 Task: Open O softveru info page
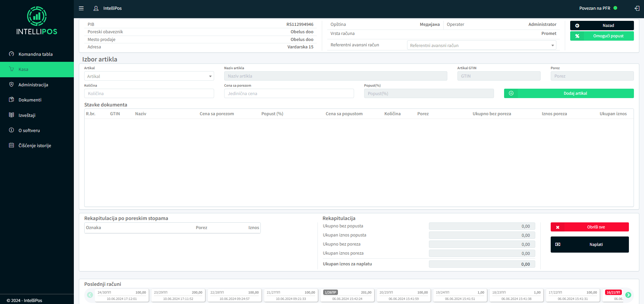29,130
